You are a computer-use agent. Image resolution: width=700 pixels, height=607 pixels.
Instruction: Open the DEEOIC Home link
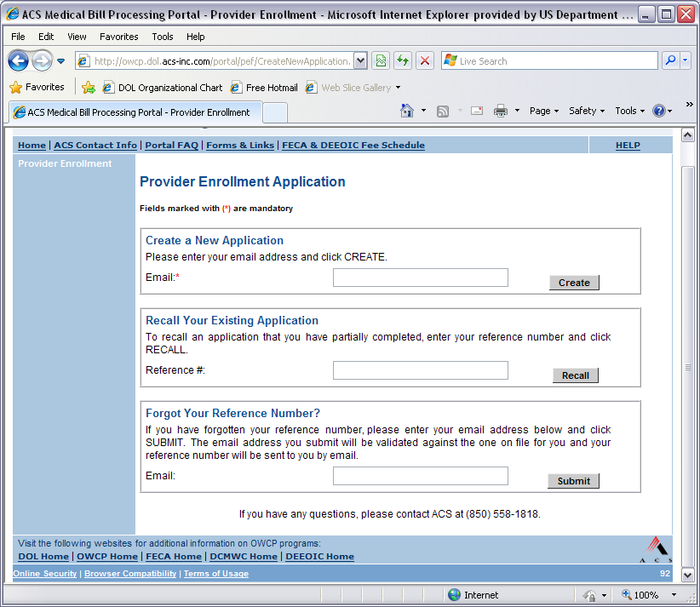(319, 557)
